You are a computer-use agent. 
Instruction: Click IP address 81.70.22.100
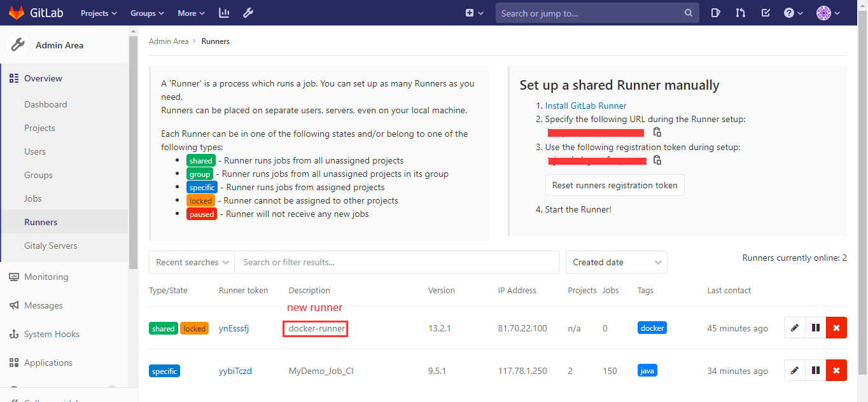point(522,329)
